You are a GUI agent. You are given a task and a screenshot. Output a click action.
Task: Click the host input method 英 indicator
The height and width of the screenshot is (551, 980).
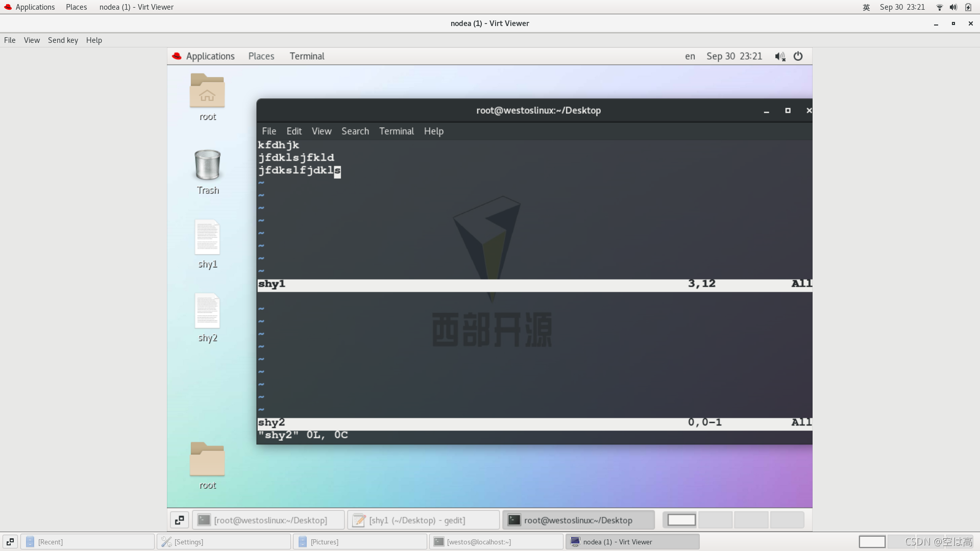point(866,7)
